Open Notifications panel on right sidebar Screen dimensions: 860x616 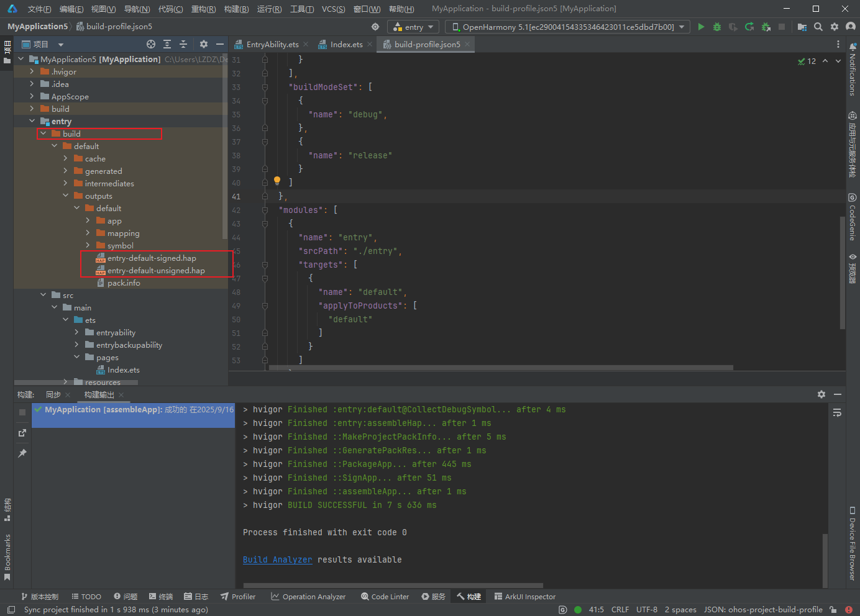(x=853, y=70)
